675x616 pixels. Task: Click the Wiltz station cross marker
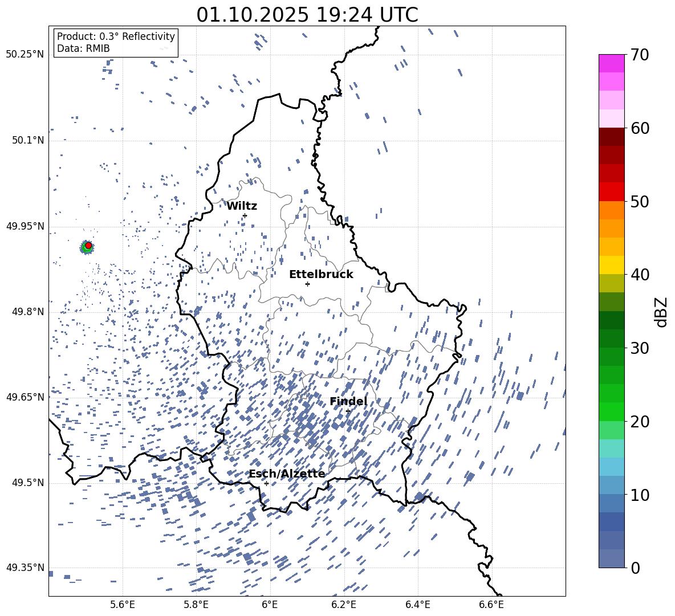pyautogui.click(x=245, y=215)
